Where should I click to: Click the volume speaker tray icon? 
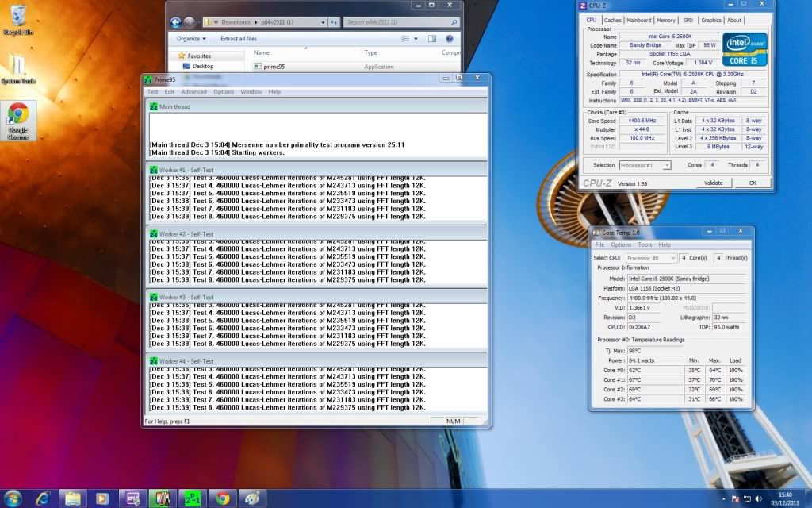tap(759, 499)
